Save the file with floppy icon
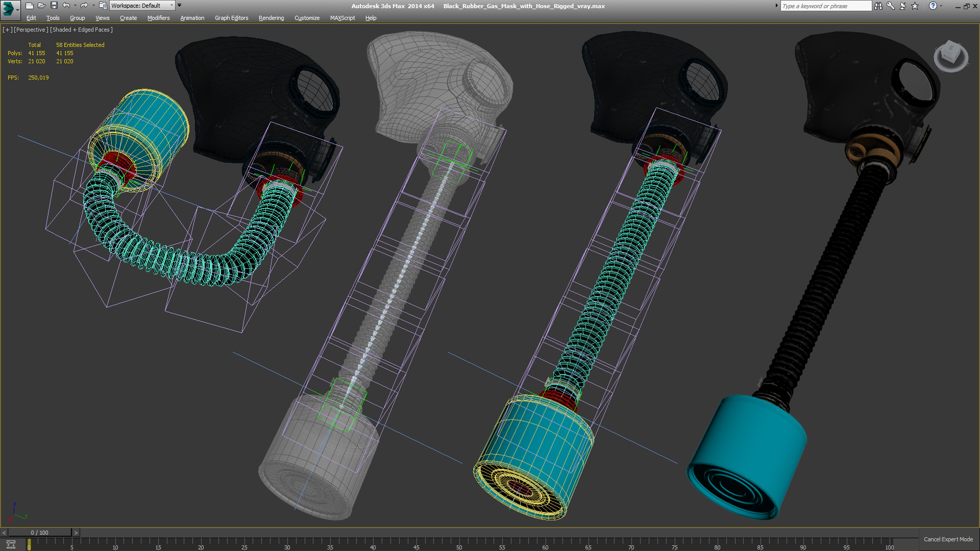Image resolution: width=980 pixels, height=551 pixels. [54, 6]
